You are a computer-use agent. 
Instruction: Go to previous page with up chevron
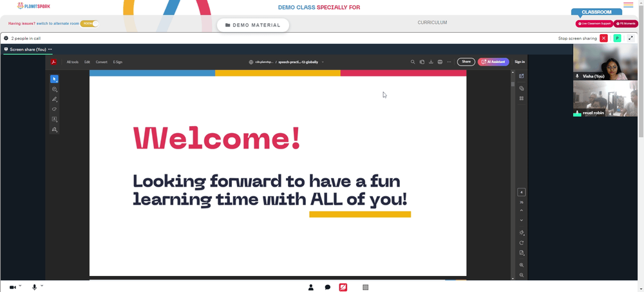(522, 210)
